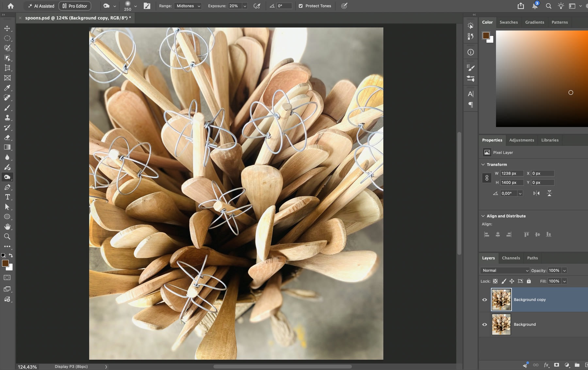Select the Pen tool
This screenshot has height=370, width=588.
click(7, 187)
